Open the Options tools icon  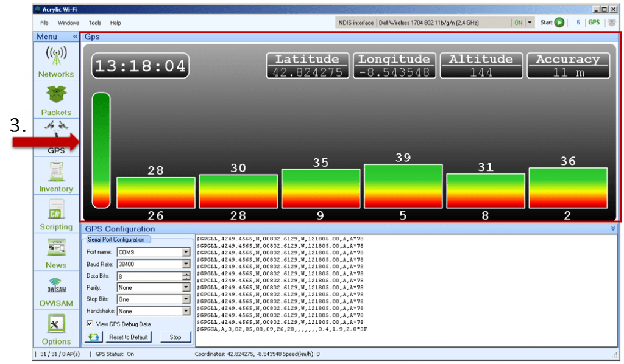point(56,324)
